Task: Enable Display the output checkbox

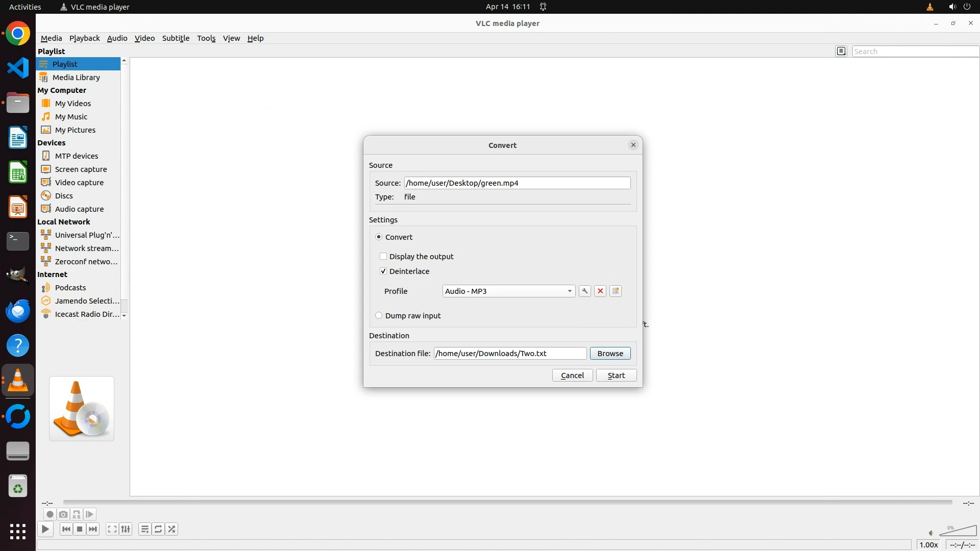Action: point(383,256)
